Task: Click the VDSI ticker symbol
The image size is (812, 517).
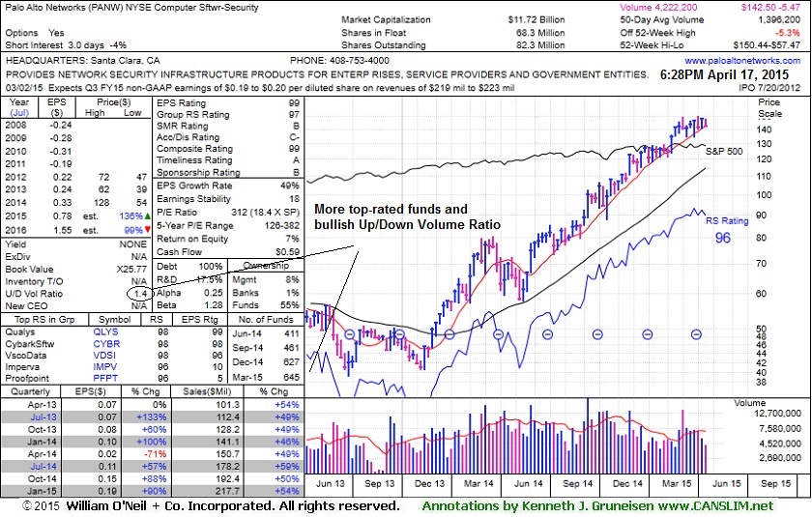Action: (105, 356)
